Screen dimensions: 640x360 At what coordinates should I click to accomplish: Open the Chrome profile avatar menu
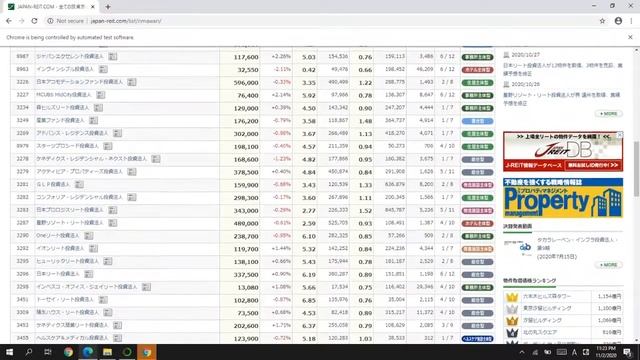click(x=618, y=21)
